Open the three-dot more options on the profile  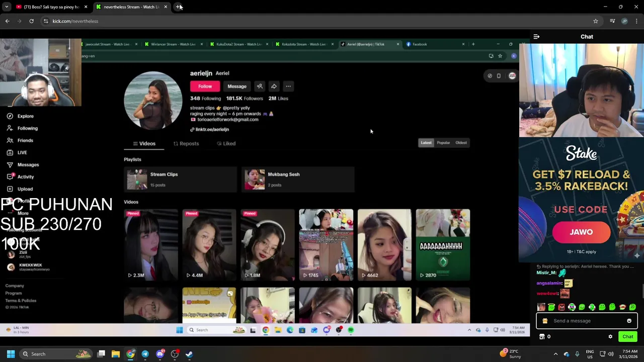288,86
